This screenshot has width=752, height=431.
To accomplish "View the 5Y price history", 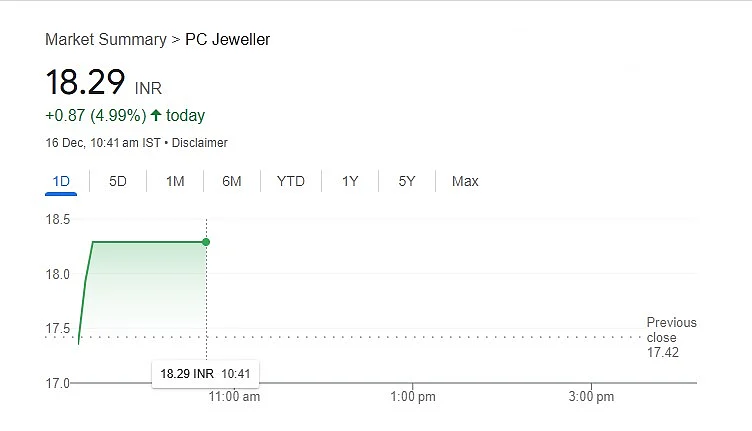I will pos(407,181).
